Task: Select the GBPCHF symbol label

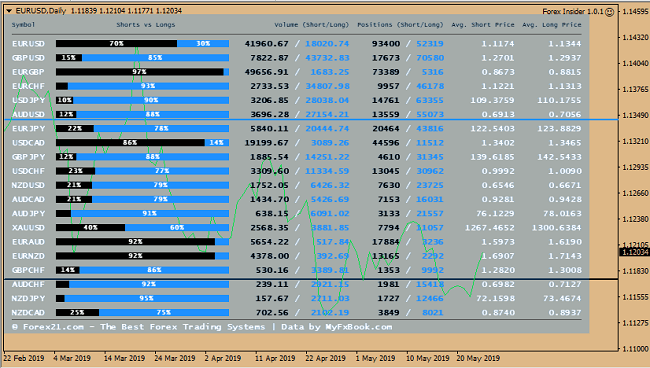Action: click(x=28, y=270)
